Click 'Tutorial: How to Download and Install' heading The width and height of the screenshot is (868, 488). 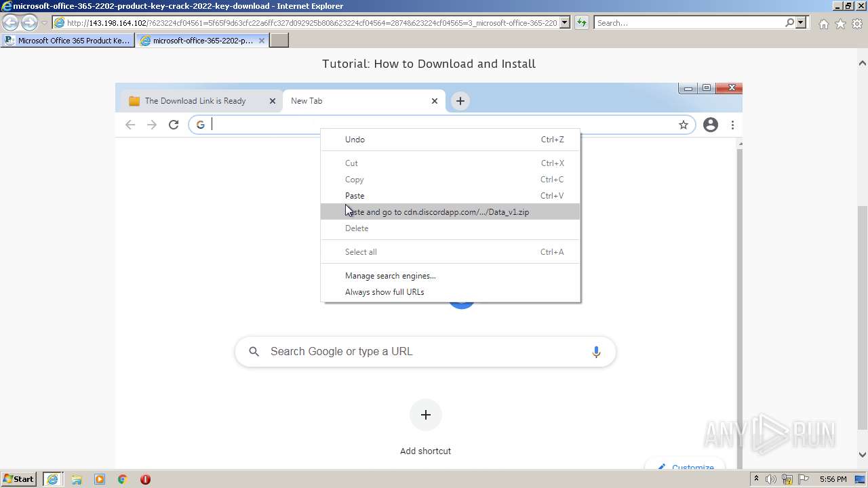point(429,64)
